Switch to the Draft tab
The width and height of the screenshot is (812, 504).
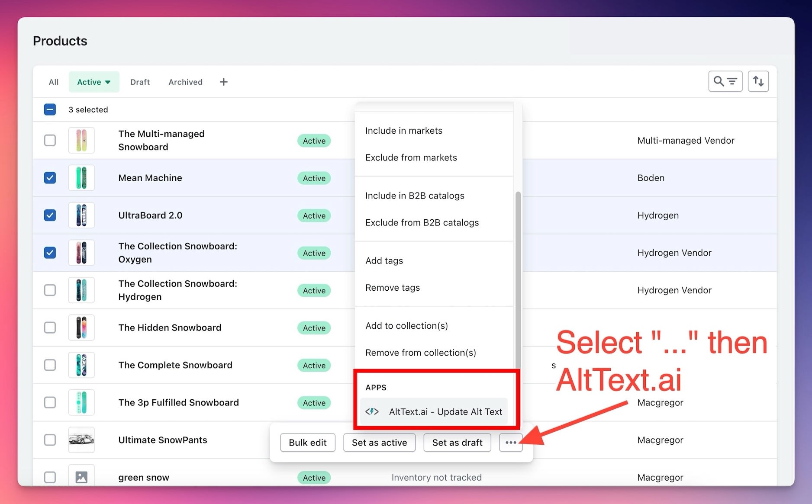point(140,82)
